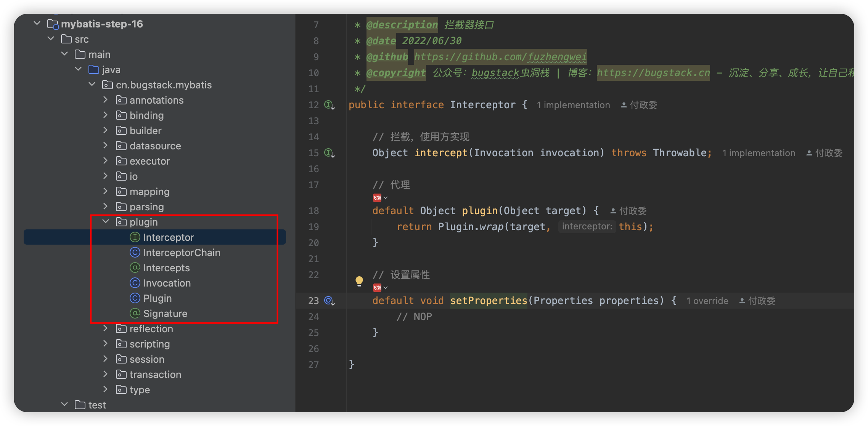Click implemented gutter icon on line 12

(329, 105)
